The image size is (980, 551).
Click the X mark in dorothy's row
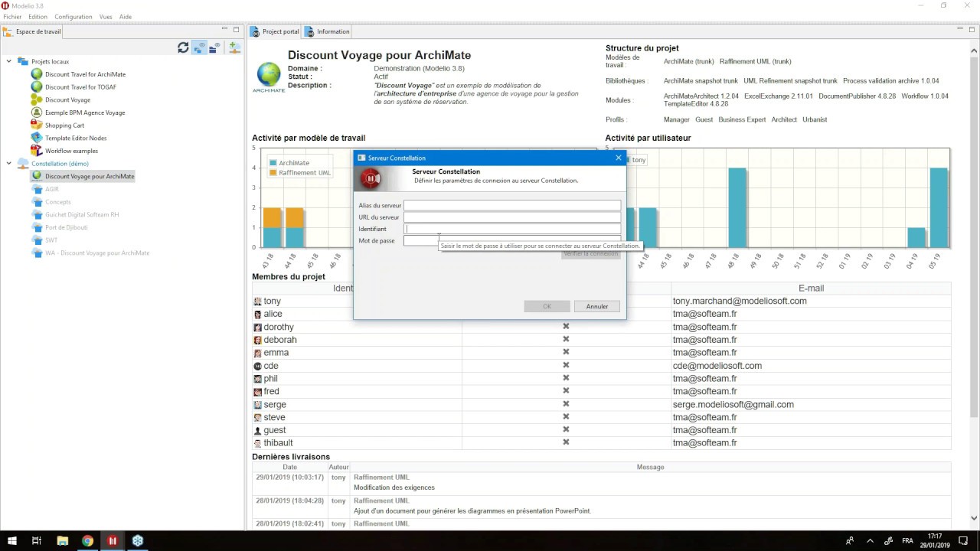coord(566,327)
